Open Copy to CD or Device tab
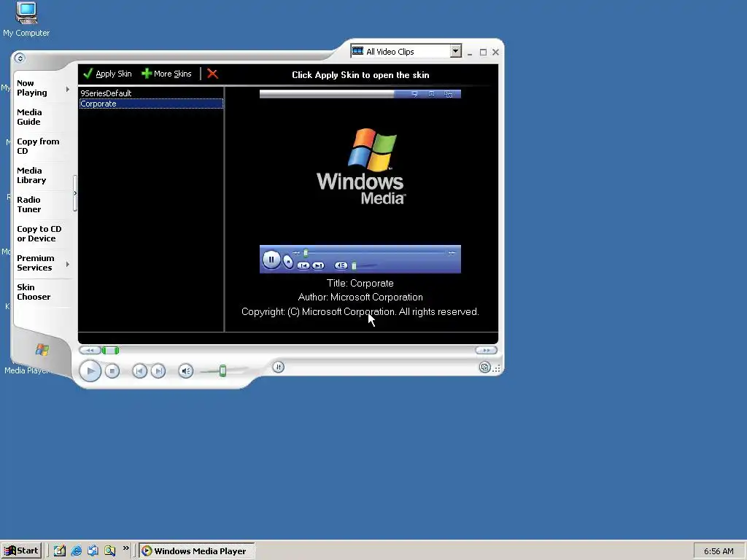 (x=39, y=234)
